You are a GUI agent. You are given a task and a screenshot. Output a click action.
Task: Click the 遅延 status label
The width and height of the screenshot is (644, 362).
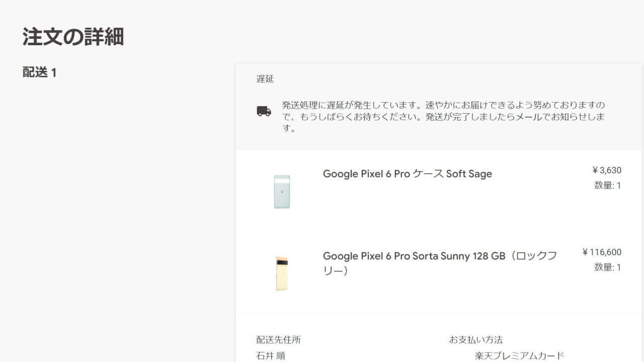pos(265,79)
